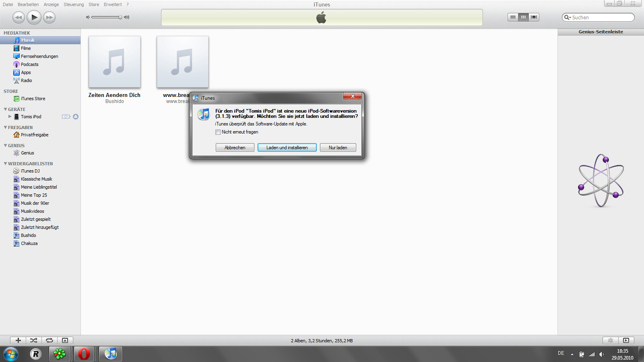Click the Suchen search field
644x362 pixels.
coord(598,17)
